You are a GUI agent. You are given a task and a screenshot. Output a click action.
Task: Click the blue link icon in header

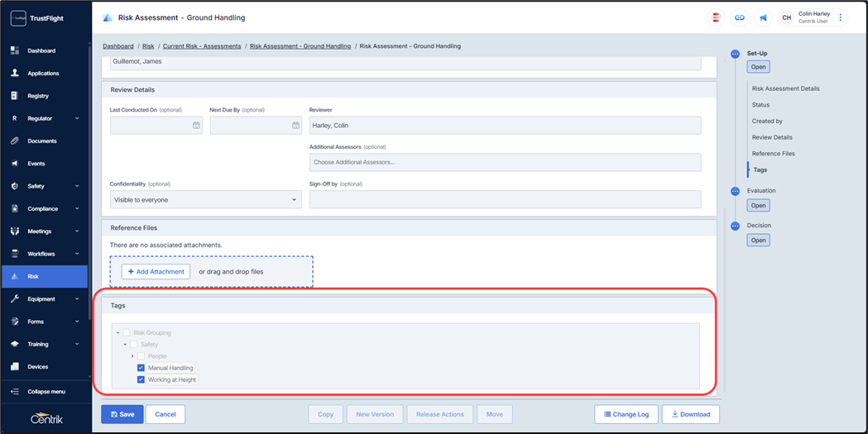point(740,17)
